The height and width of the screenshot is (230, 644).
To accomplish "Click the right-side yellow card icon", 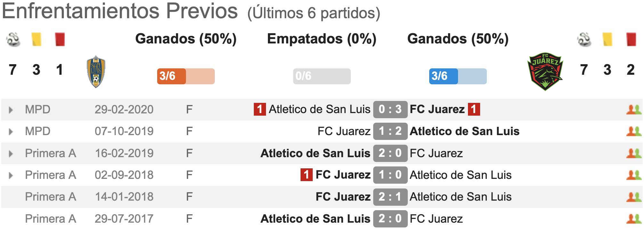I will 607,40.
